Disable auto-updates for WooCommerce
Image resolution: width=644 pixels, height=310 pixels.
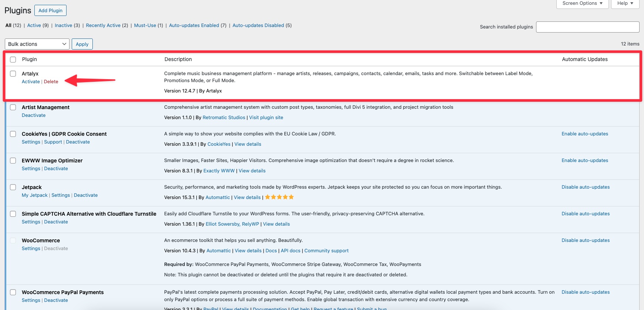[586, 240]
